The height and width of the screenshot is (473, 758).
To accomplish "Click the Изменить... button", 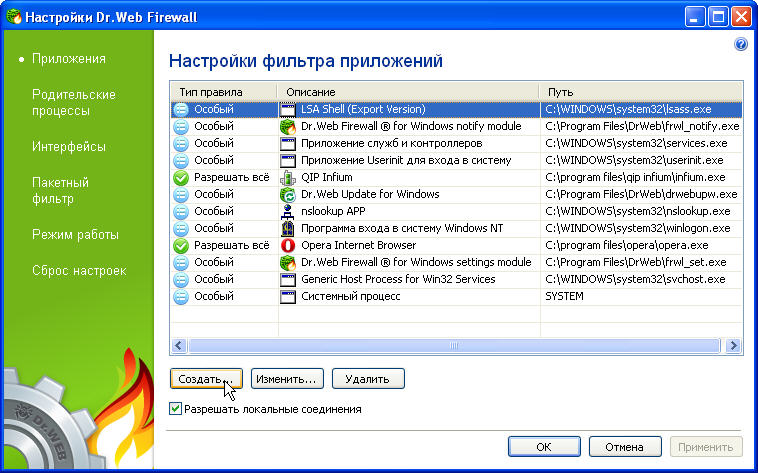I will 287,379.
